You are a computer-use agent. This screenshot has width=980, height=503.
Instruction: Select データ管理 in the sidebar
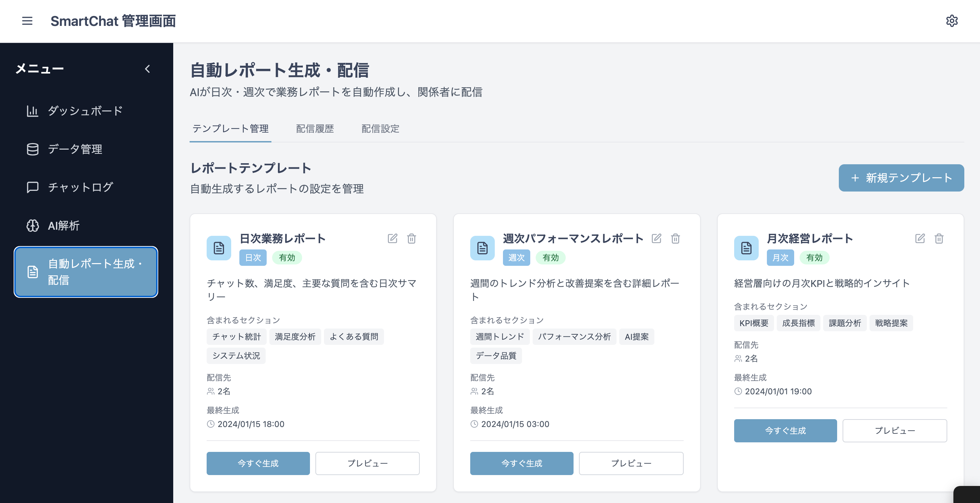(75, 149)
